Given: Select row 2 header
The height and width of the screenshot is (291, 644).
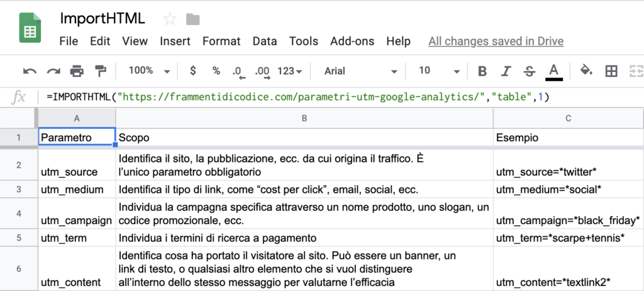Looking at the screenshot, I should click(x=18, y=165).
